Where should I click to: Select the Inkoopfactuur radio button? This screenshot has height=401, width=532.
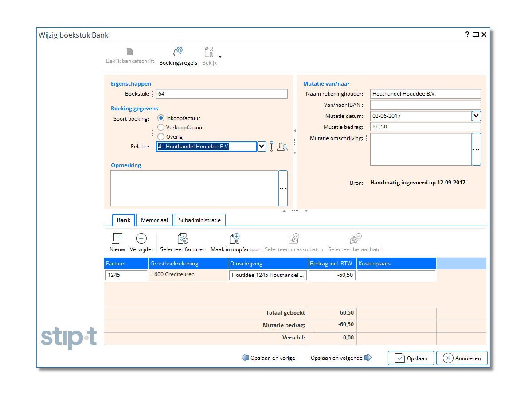tap(161, 118)
